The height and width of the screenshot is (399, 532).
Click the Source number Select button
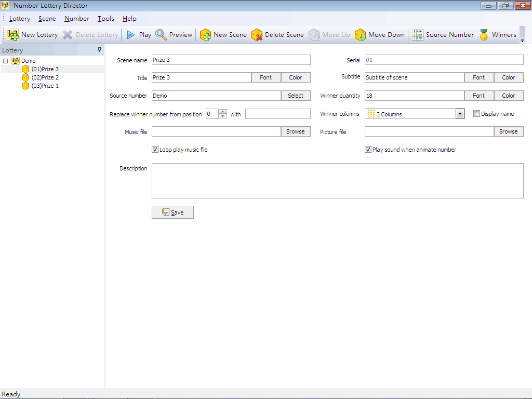[x=296, y=96]
